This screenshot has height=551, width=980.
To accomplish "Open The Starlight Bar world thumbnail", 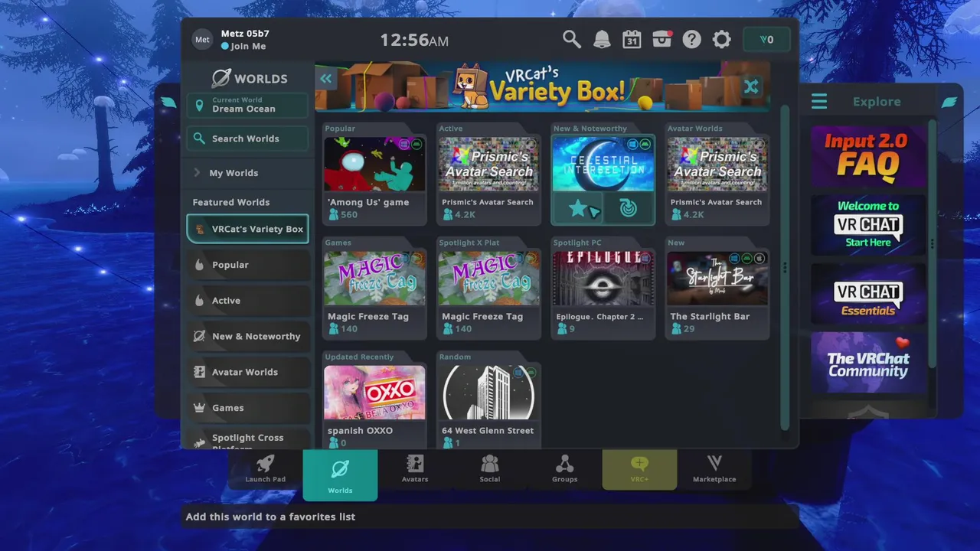I will click(717, 279).
